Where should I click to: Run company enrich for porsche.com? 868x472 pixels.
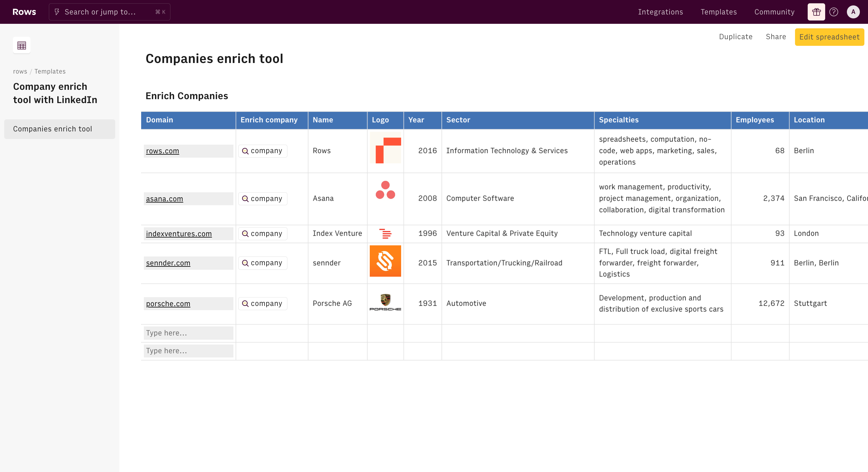[262, 304]
